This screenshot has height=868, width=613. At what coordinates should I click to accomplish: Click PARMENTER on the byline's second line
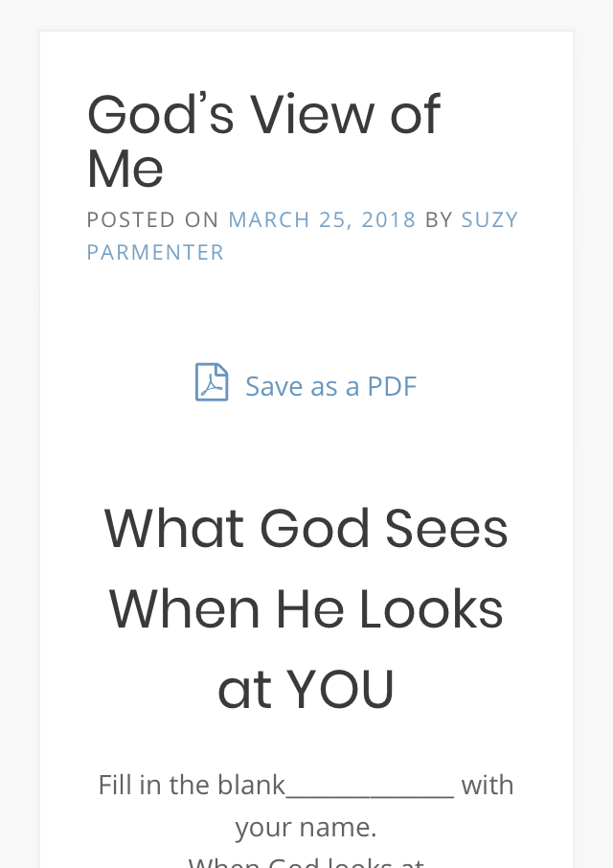tap(155, 252)
